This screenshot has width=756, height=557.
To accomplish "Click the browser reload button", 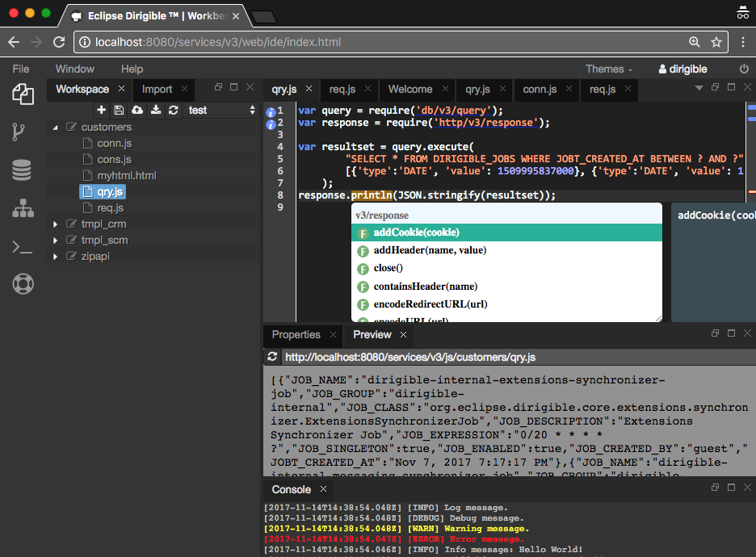I will pos(59,42).
